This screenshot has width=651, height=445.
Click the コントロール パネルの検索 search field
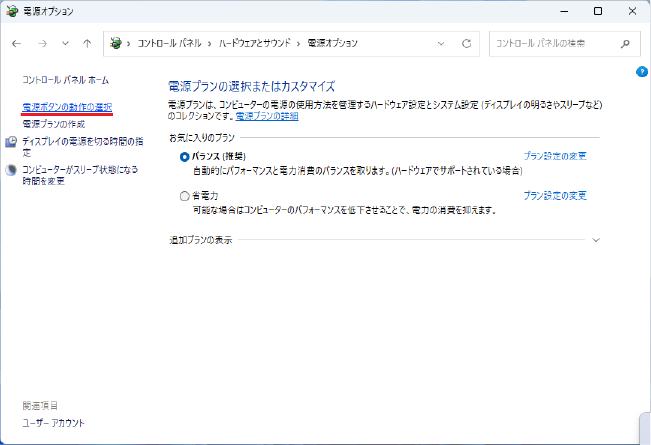[565, 44]
